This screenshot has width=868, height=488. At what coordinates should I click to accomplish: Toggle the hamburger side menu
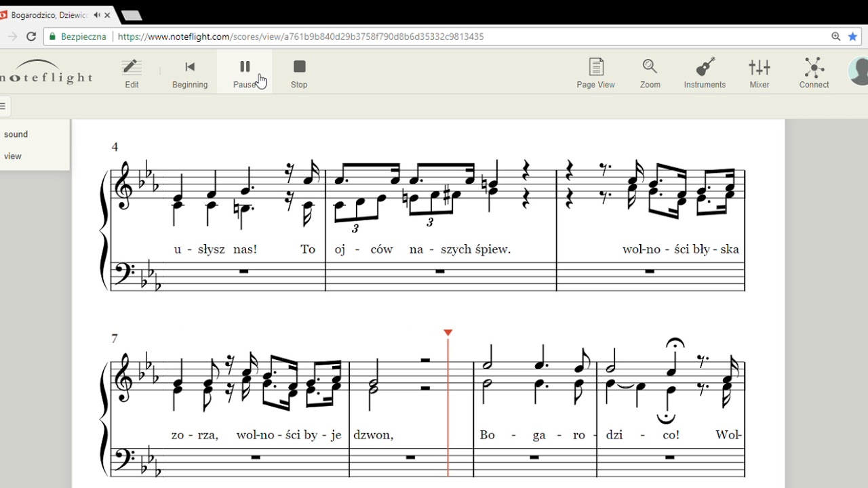click(3, 106)
